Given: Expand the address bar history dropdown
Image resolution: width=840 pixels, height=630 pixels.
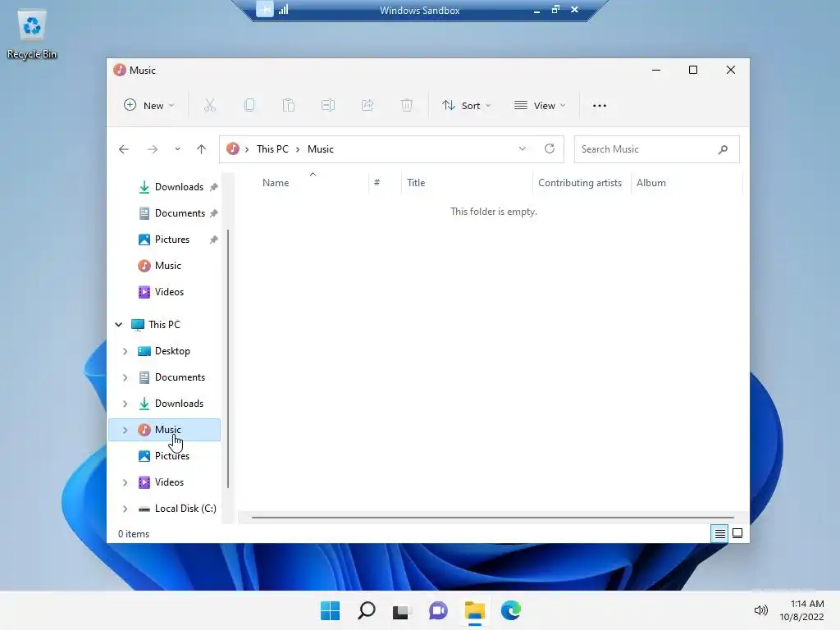Looking at the screenshot, I should (x=523, y=149).
